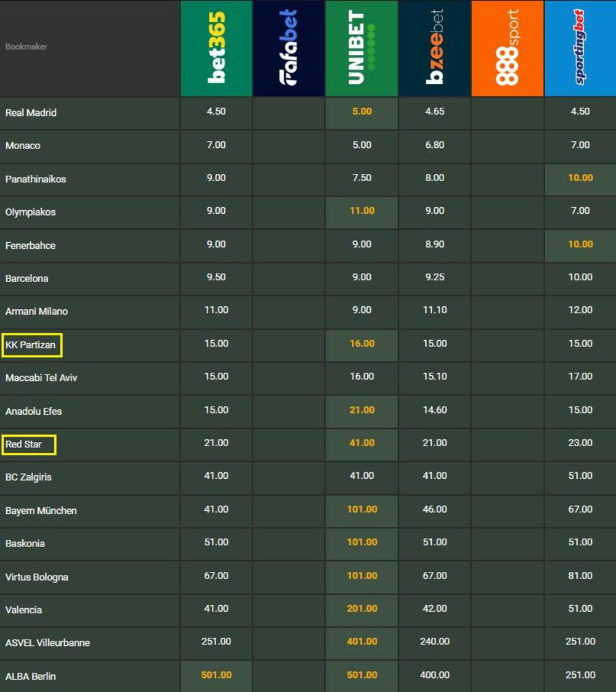Open the Fafabet bookmaker logo
616x692 pixels.
coord(288,48)
